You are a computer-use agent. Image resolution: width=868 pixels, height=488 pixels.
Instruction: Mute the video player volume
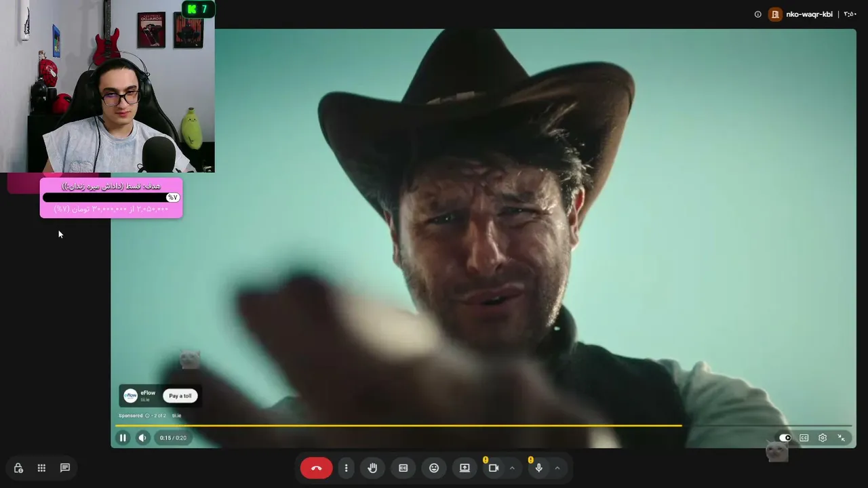[142, 438]
